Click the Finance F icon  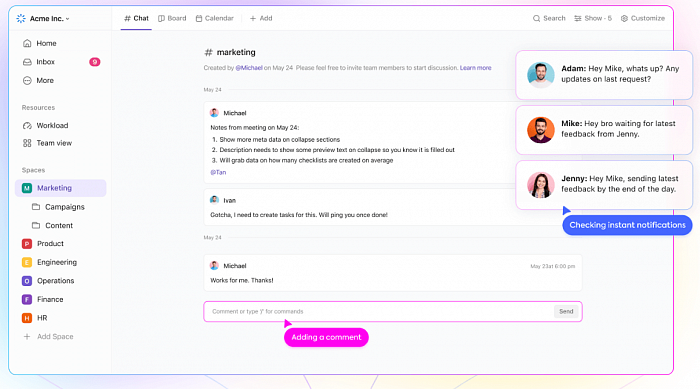point(27,299)
